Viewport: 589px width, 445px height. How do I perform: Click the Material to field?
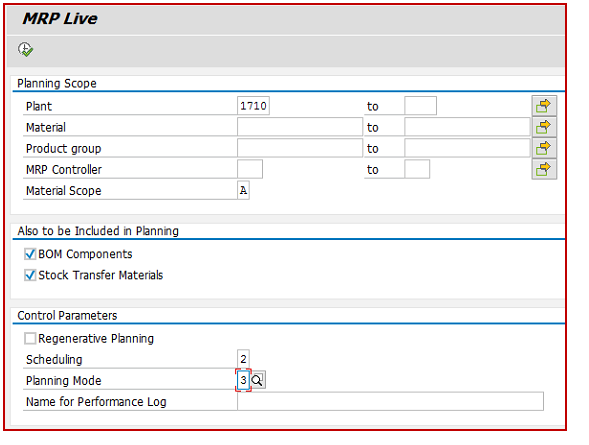click(467, 127)
